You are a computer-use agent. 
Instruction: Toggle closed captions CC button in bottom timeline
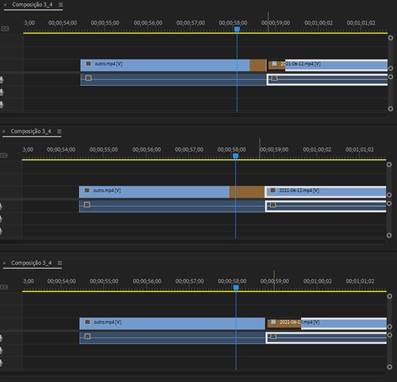pos(4,287)
